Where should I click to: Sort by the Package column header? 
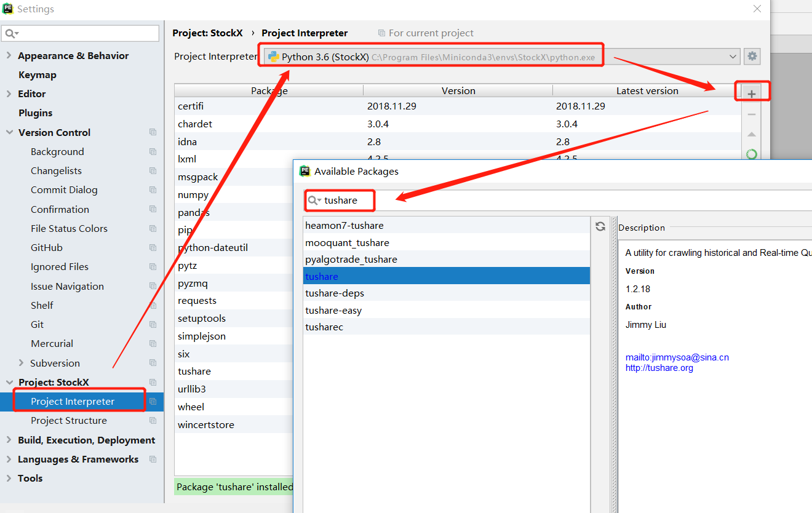(269, 90)
